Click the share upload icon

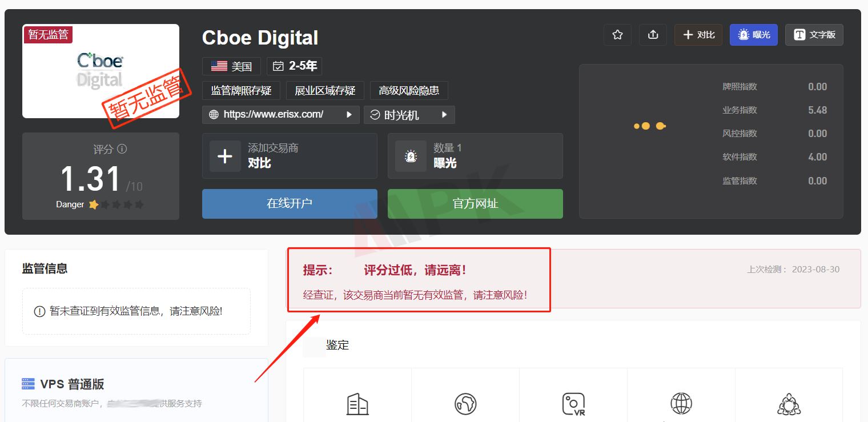pos(653,35)
